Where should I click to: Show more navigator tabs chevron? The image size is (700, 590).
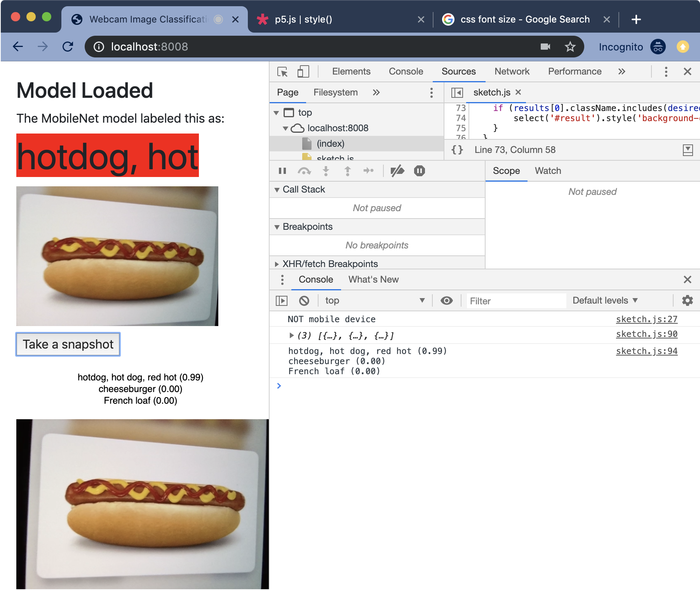[x=376, y=92]
